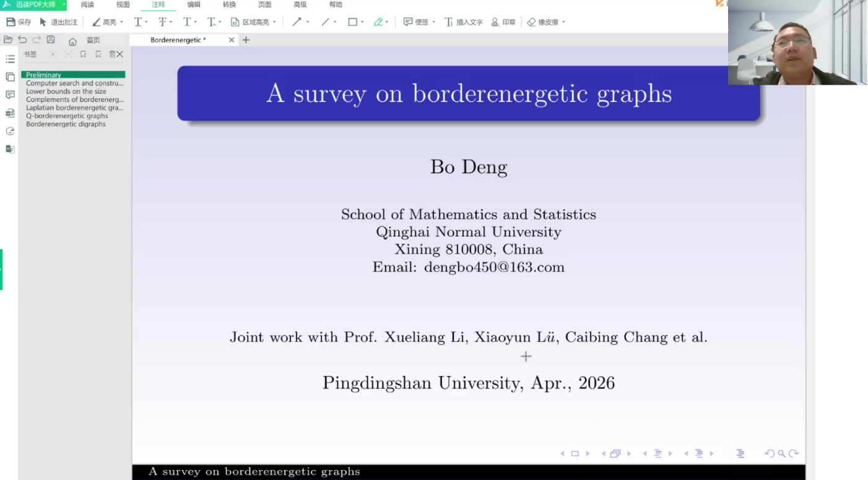Click the beamer next slide arrow
This screenshot has height=480, width=868.
588,453
